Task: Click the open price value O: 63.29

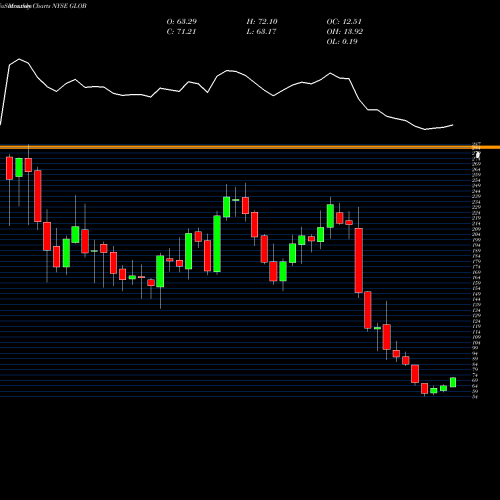Action: (x=182, y=21)
